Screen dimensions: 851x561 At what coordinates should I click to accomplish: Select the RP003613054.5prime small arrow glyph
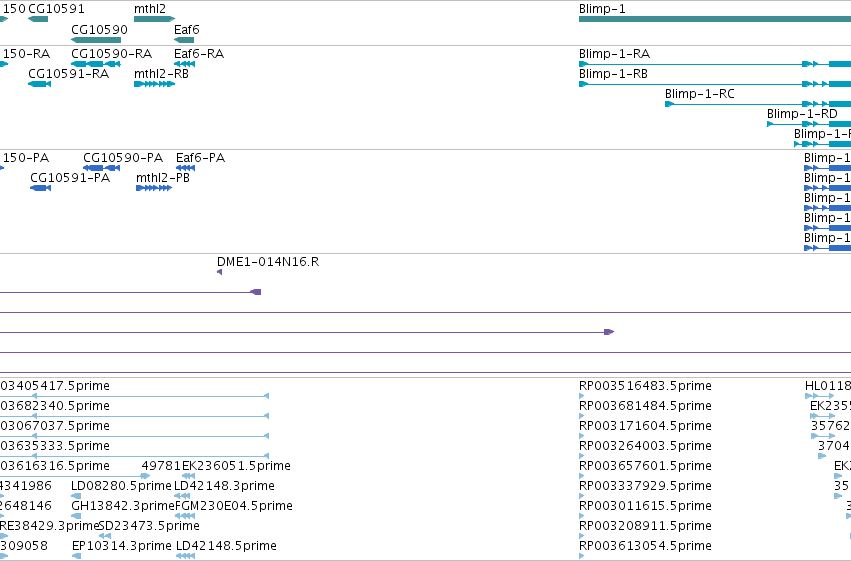pyautogui.click(x=582, y=556)
